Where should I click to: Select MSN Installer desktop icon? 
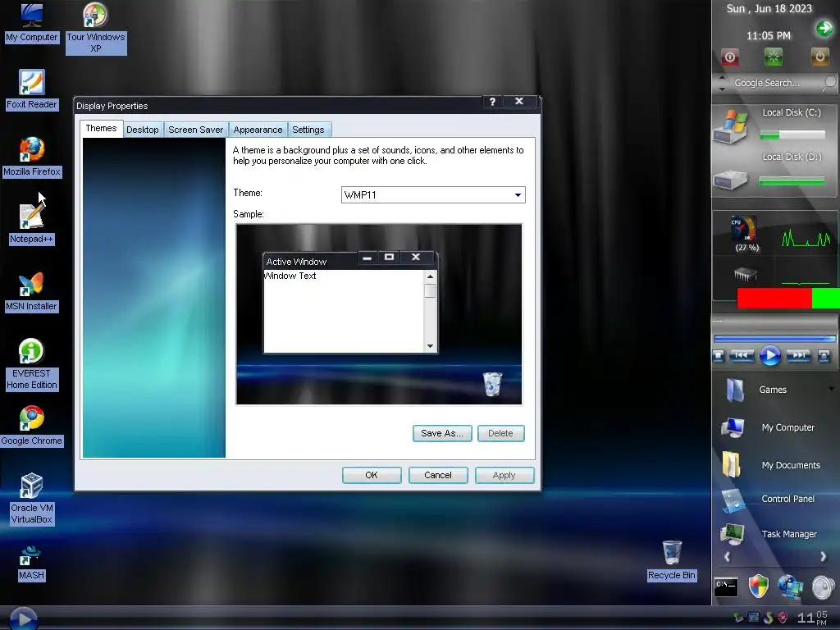(x=32, y=292)
